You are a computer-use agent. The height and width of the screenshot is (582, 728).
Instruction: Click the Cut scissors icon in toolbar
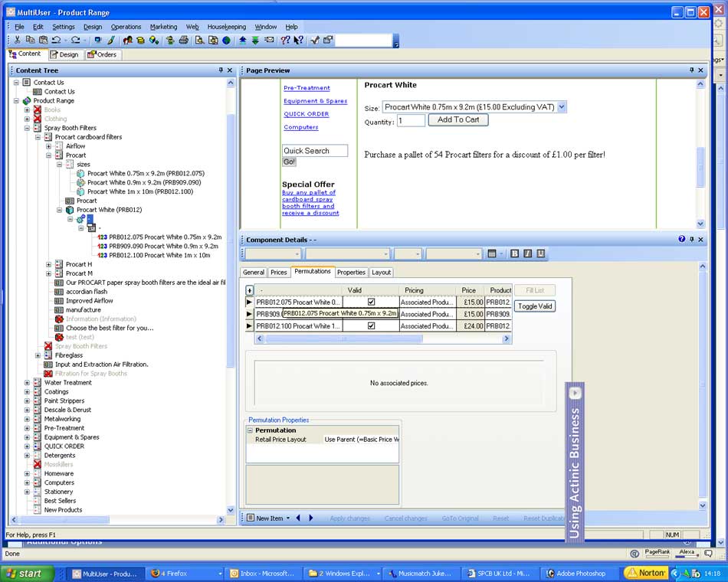(x=17, y=40)
